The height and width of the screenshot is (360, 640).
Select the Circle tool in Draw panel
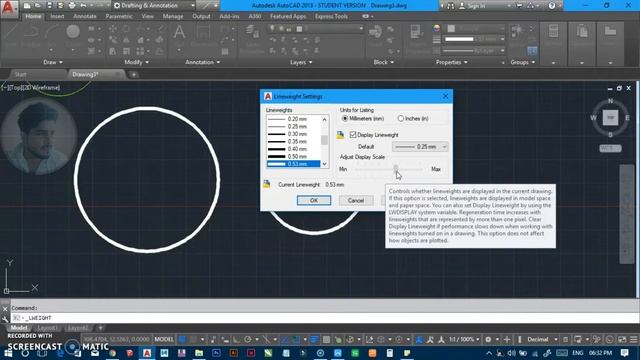click(x=73, y=33)
